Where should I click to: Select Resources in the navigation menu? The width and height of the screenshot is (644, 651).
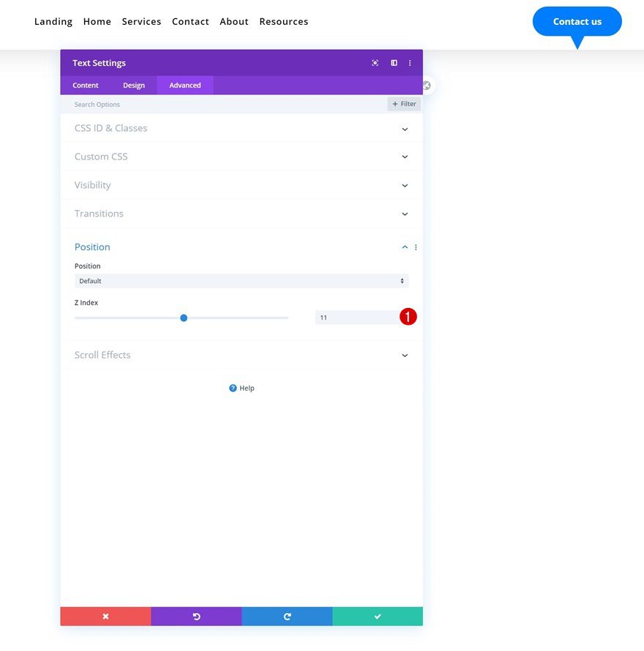click(284, 21)
